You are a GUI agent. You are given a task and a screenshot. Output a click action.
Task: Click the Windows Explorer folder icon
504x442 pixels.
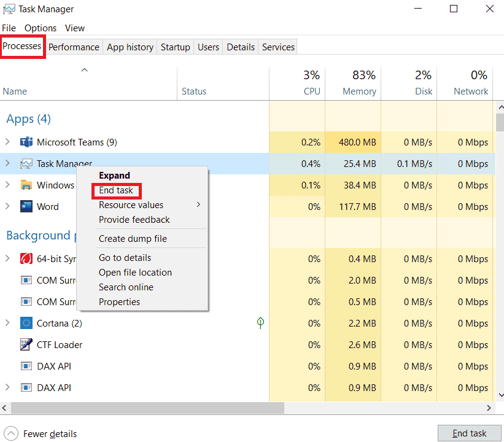pos(26,185)
